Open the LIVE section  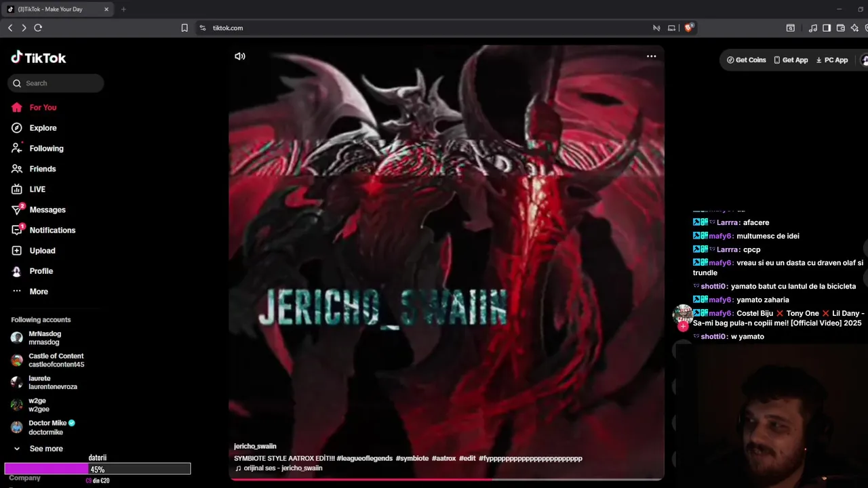tap(37, 189)
